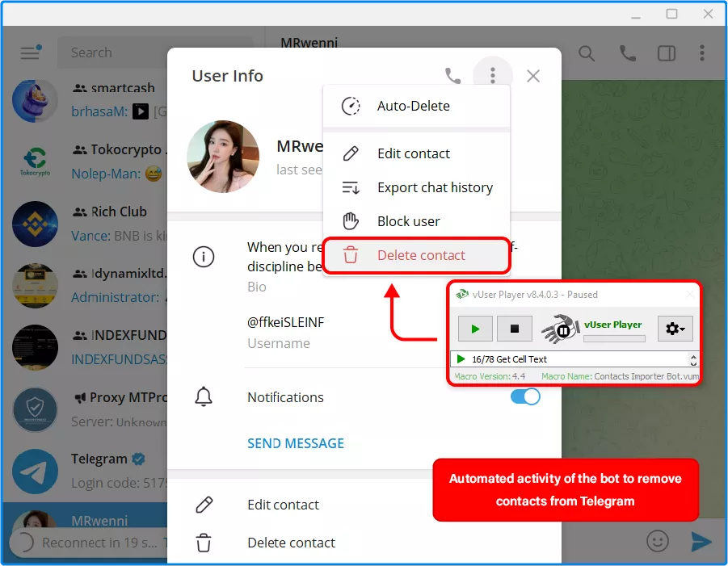Click the Block user hand icon
This screenshot has width=728, height=566.
351,221
